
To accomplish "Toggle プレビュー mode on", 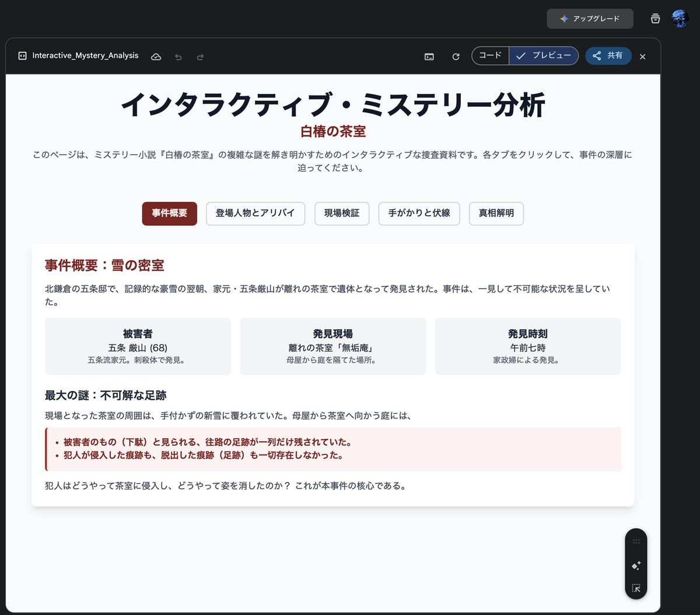I will (542, 55).
